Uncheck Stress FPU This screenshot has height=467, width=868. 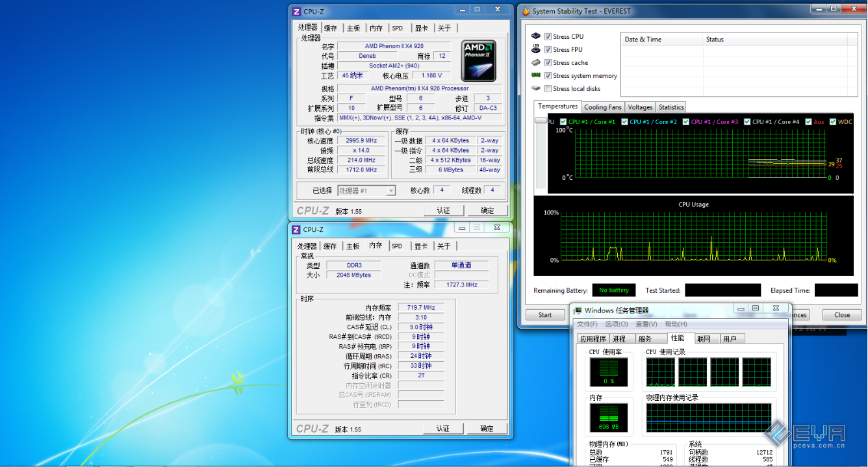coord(548,49)
